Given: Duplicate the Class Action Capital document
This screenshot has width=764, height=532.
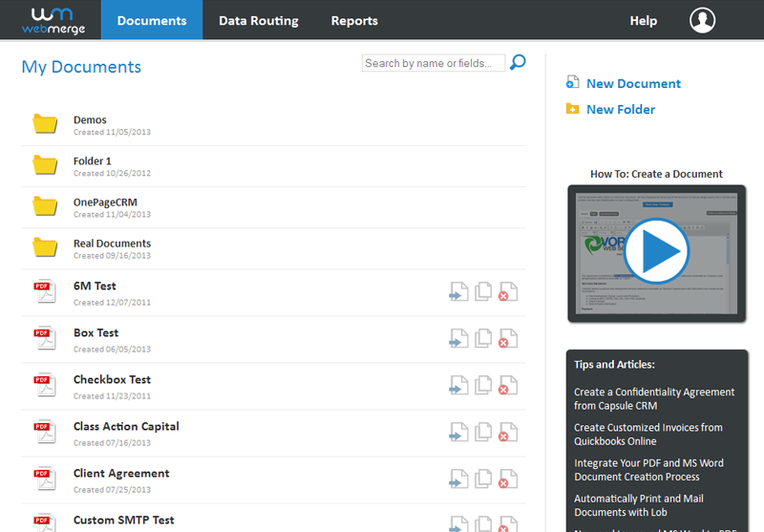Looking at the screenshot, I should (484, 433).
